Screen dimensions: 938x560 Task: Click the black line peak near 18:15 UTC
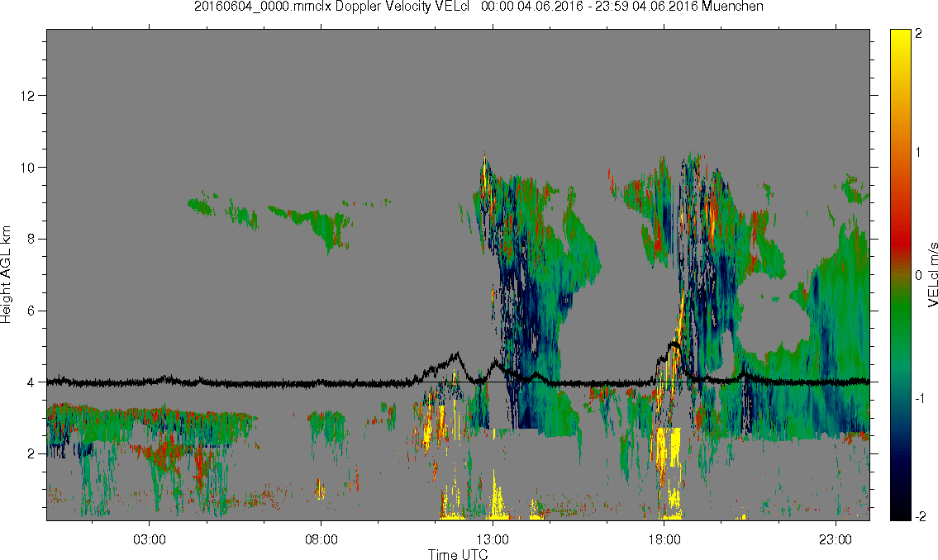[674, 343]
